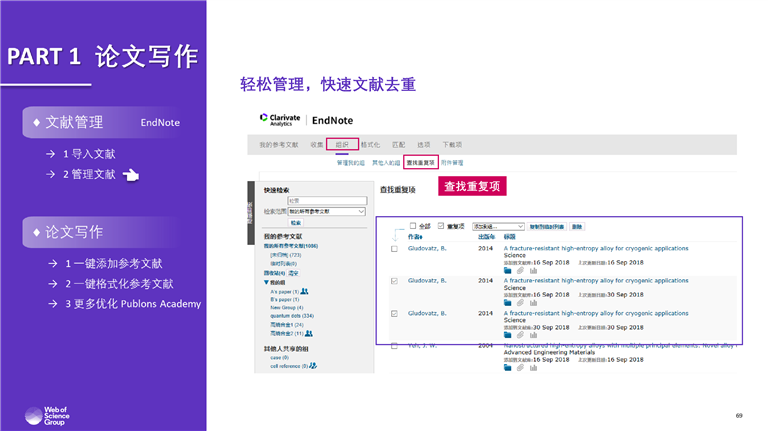The height and width of the screenshot is (431, 768).
Task: Toggle the 重复项 checkbox
Action: tap(441, 226)
